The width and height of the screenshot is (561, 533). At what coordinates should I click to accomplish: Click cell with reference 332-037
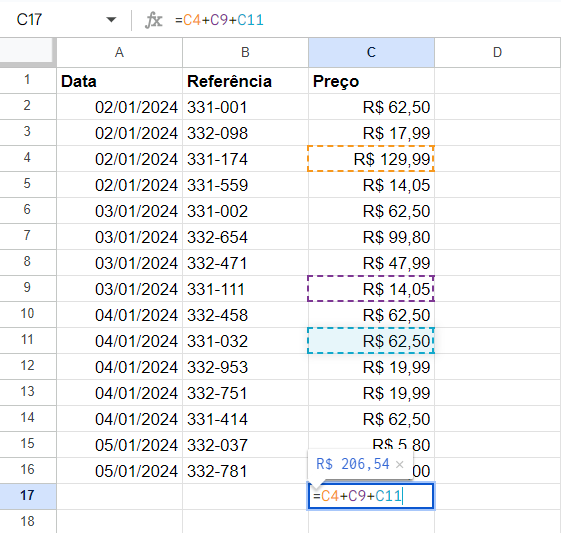(245, 445)
